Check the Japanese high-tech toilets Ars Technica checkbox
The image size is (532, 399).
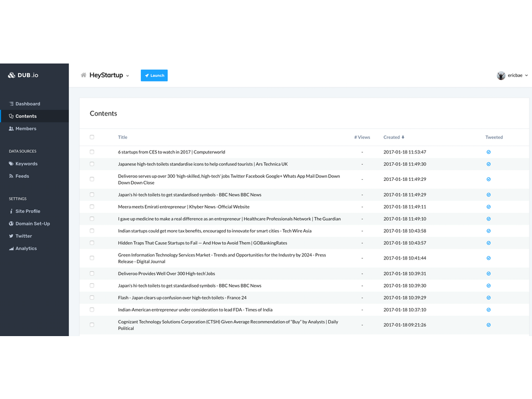[x=92, y=164]
